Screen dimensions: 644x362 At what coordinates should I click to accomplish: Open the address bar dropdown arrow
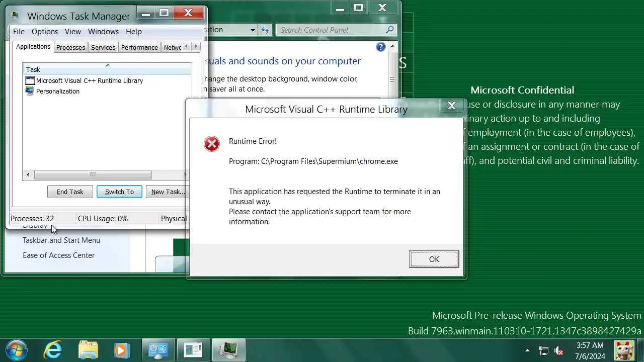(x=253, y=30)
